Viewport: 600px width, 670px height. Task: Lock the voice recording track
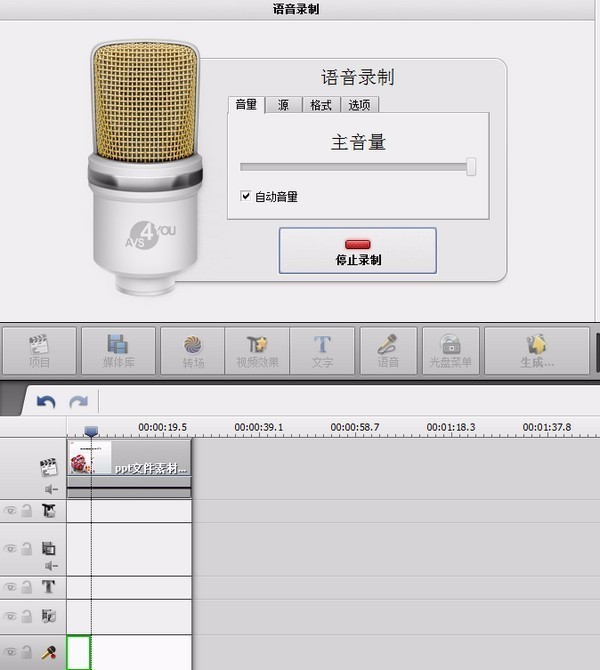(x=26, y=652)
